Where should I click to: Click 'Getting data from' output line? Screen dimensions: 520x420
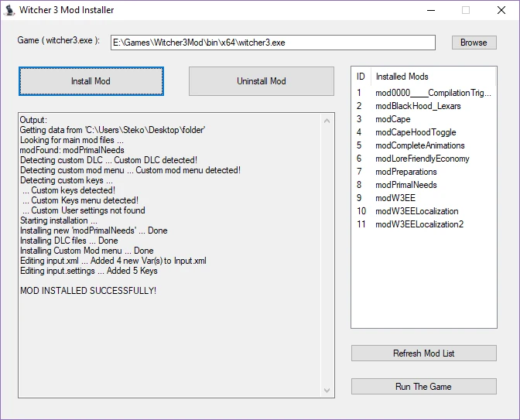click(x=112, y=130)
